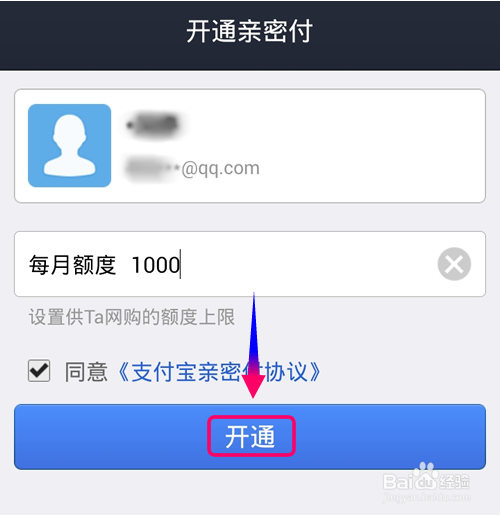Click the Baidu 经验 watermark logo
This screenshot has height=515, width=500.
[426, 478]
